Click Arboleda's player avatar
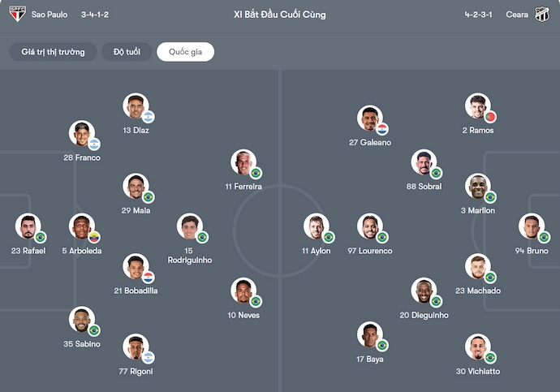The image size is (560, 392). point(80,226)
